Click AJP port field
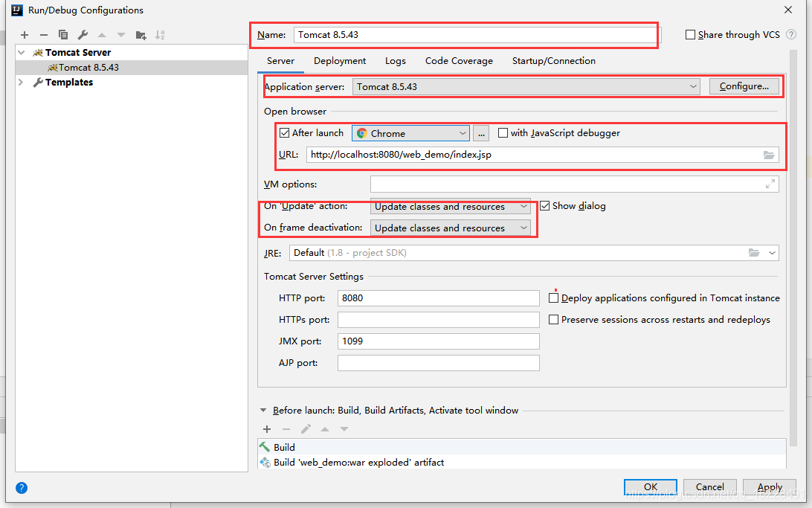812x508 pixels. (438, 363)
